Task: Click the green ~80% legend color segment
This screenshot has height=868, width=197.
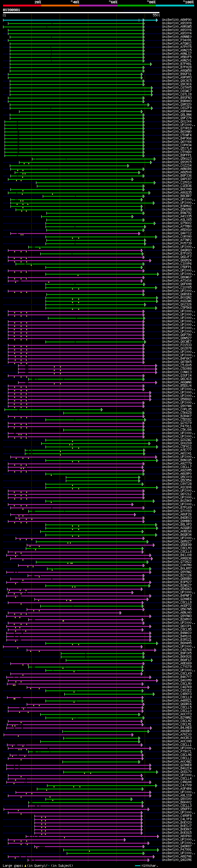Action: (x=136, y=6)
